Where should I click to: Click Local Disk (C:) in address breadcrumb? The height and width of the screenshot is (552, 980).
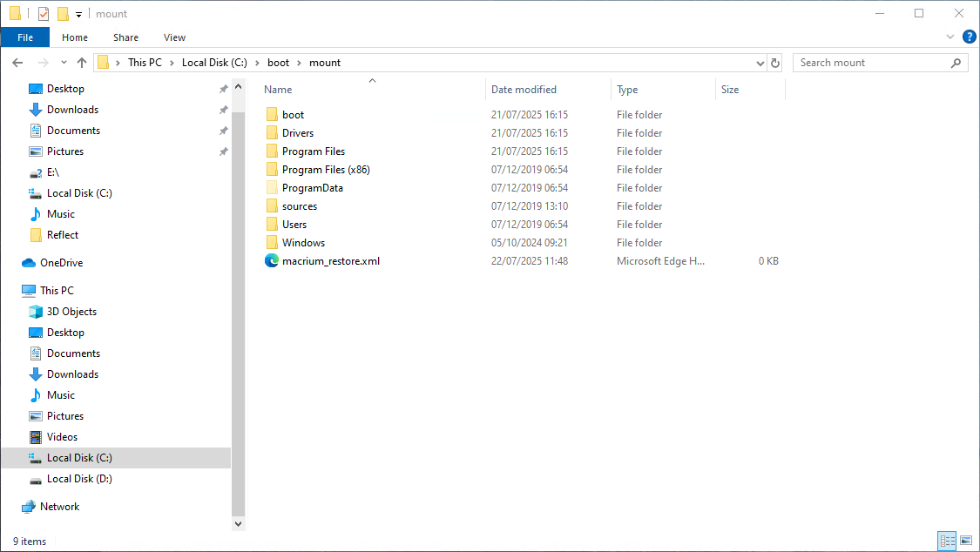[214, 63]
